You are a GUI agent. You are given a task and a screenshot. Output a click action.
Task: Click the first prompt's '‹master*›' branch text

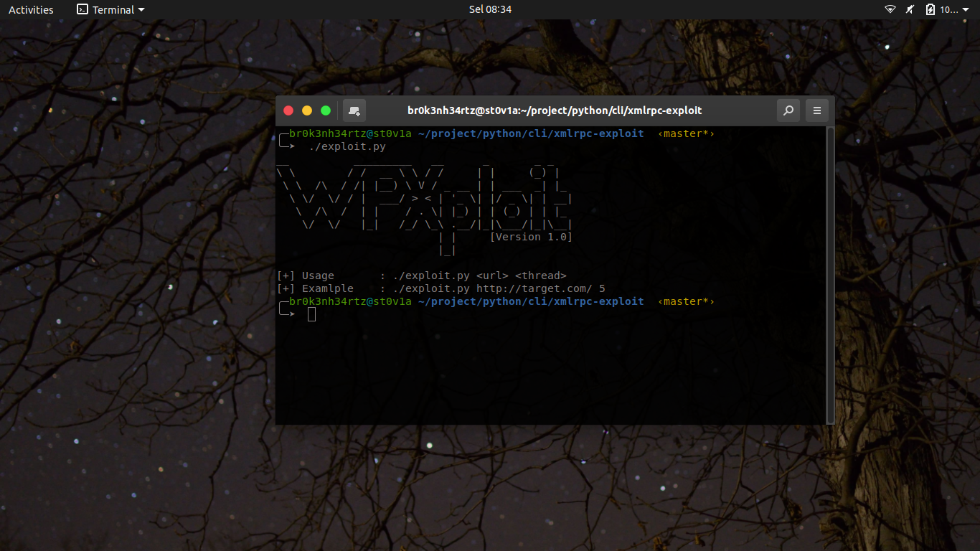pyautogui.click(x=686, y=133)
